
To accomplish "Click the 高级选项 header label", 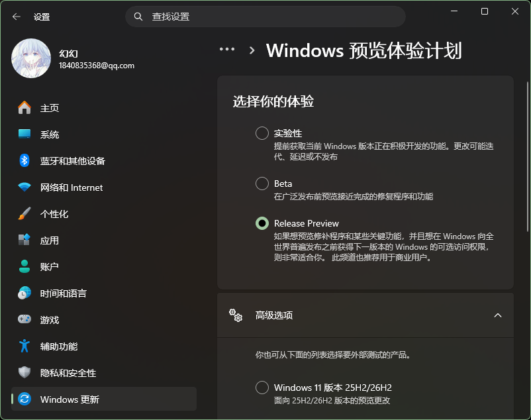I will click(x=274, y=315).
